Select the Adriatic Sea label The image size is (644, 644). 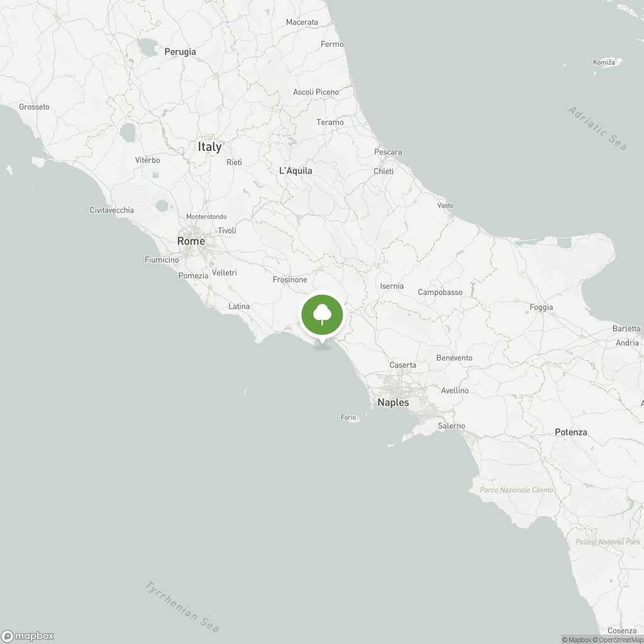597,128
